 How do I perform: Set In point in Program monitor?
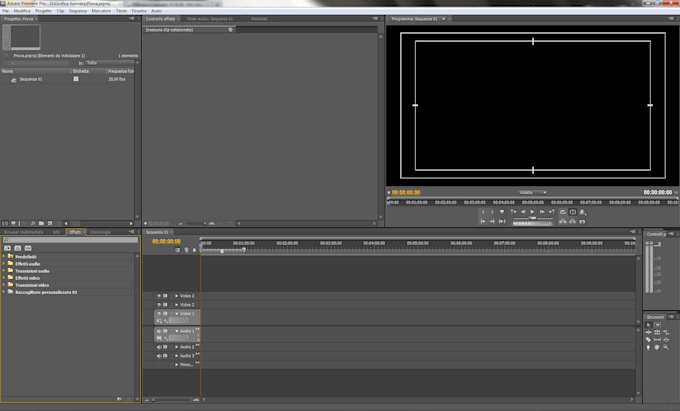tap(483, 212)
